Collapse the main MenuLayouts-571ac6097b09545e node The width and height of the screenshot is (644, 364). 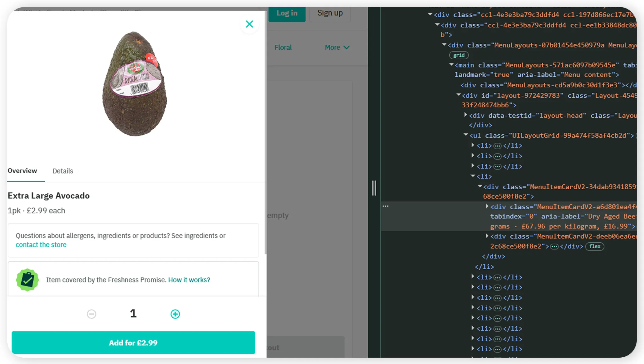point(451,65)
